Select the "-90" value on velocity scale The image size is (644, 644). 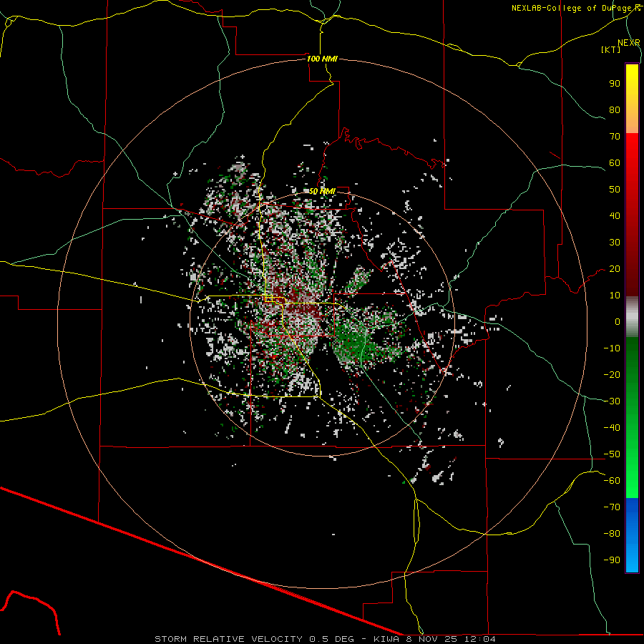tap(612, 560)
